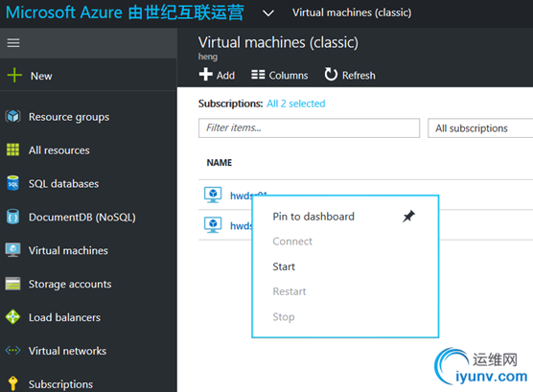
Task: Click the Columns button label
Action: [289, 75]
